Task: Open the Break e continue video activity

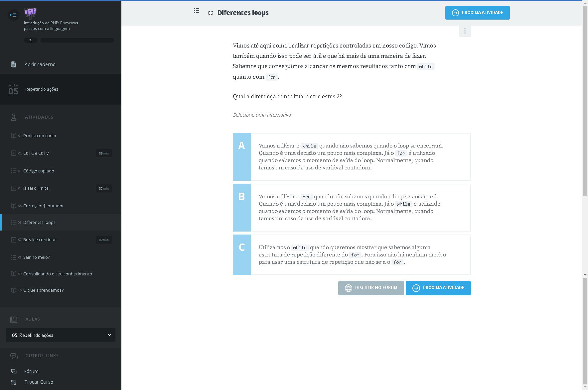Action: tap(40, 240)
